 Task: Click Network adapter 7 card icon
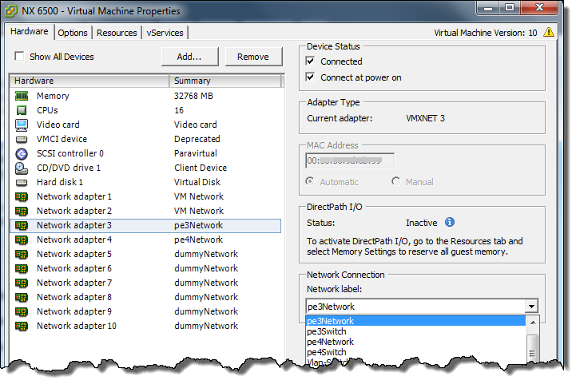click(x=22, y=283)
